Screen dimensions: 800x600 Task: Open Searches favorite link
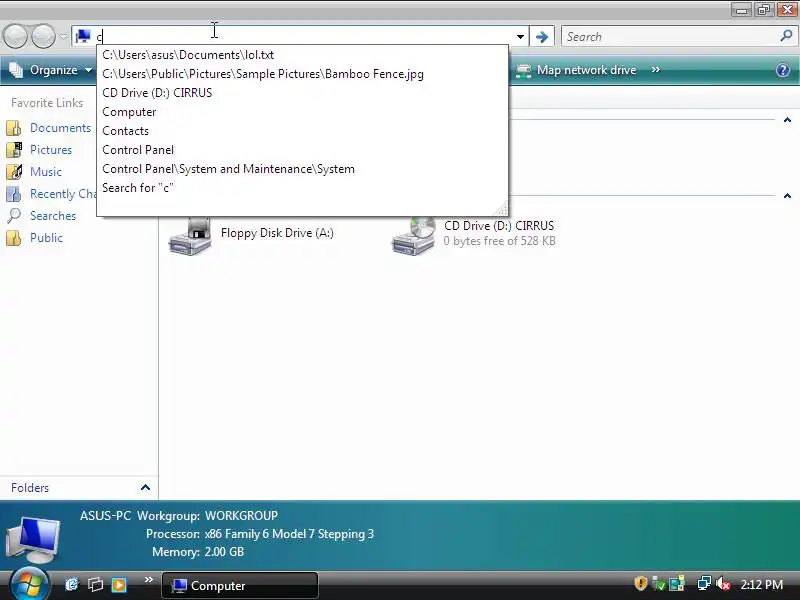[53, 216]
